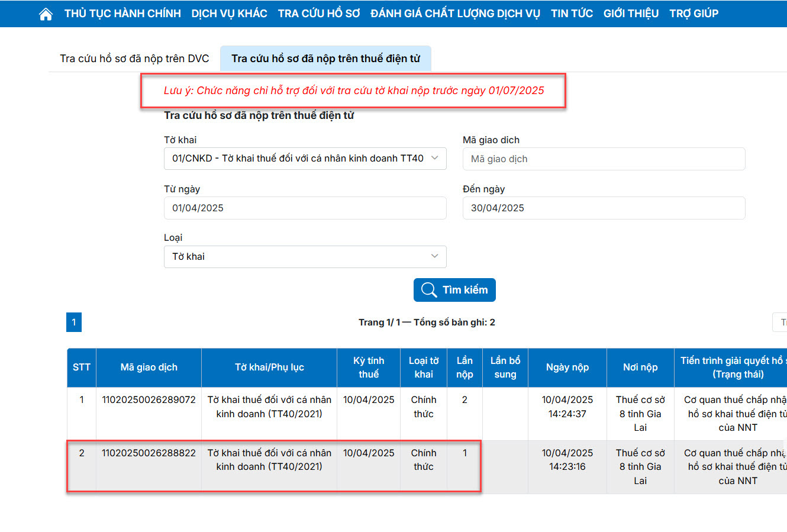
Task: Expand the Tờ khai dropdown
Action: click(x=305, y=159)
